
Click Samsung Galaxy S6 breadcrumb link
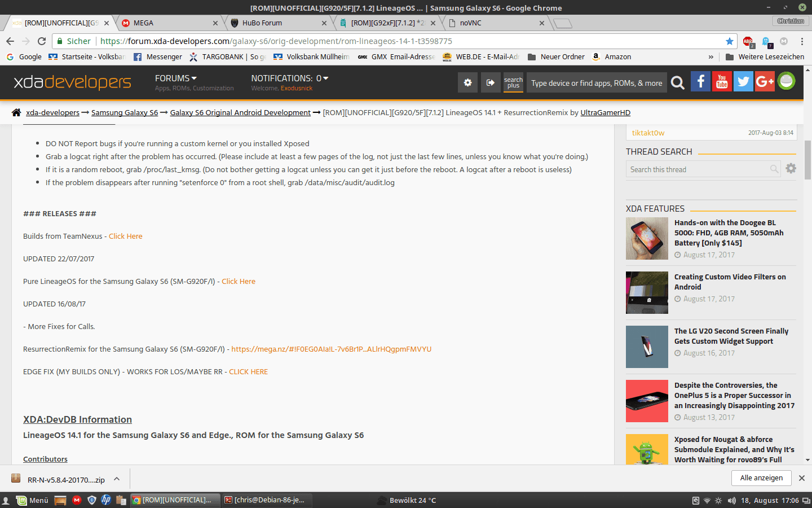125,113
